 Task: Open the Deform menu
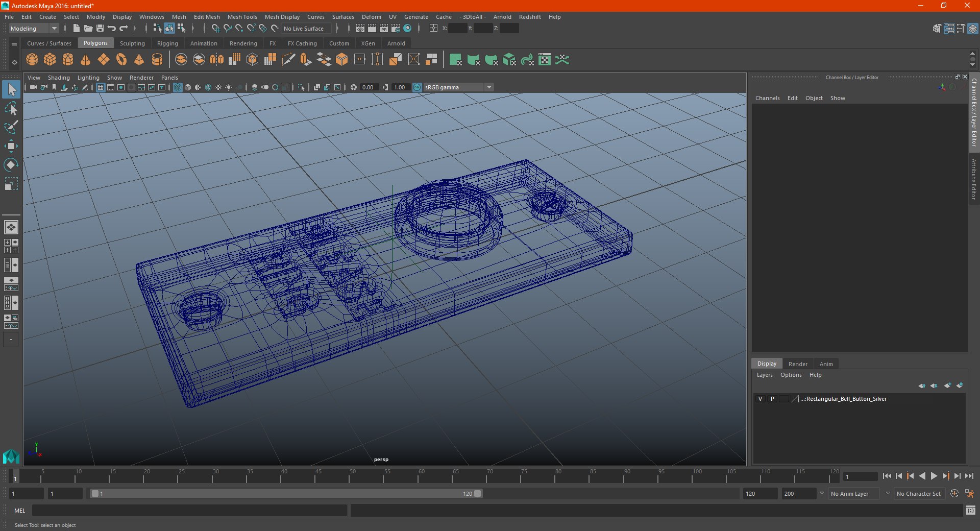tap(371, 17)
